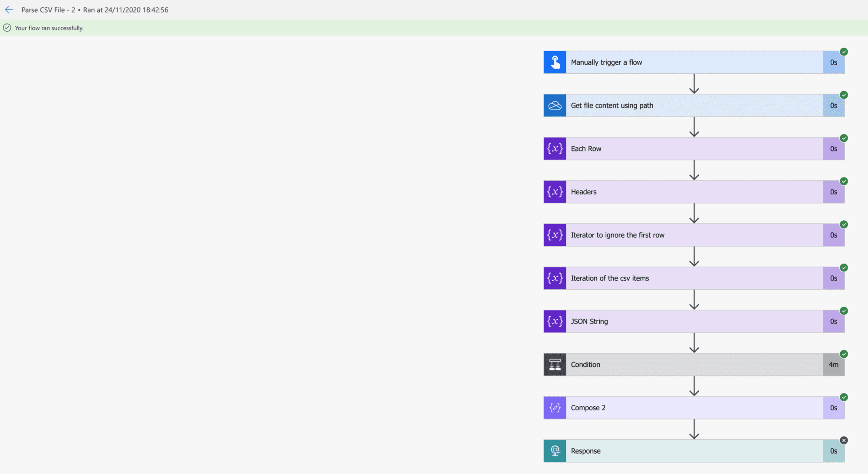Expand Iteration of the csv items step
The height and width of the screenshot is (474, 868).
pyautogui.click(x=694, y=278)
